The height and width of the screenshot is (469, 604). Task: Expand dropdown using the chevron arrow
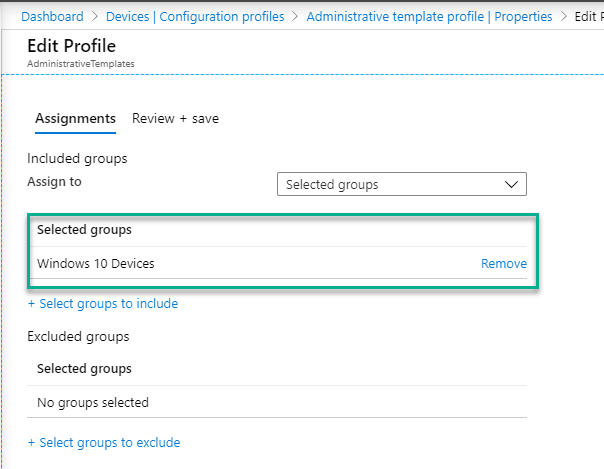click(511, 184)
